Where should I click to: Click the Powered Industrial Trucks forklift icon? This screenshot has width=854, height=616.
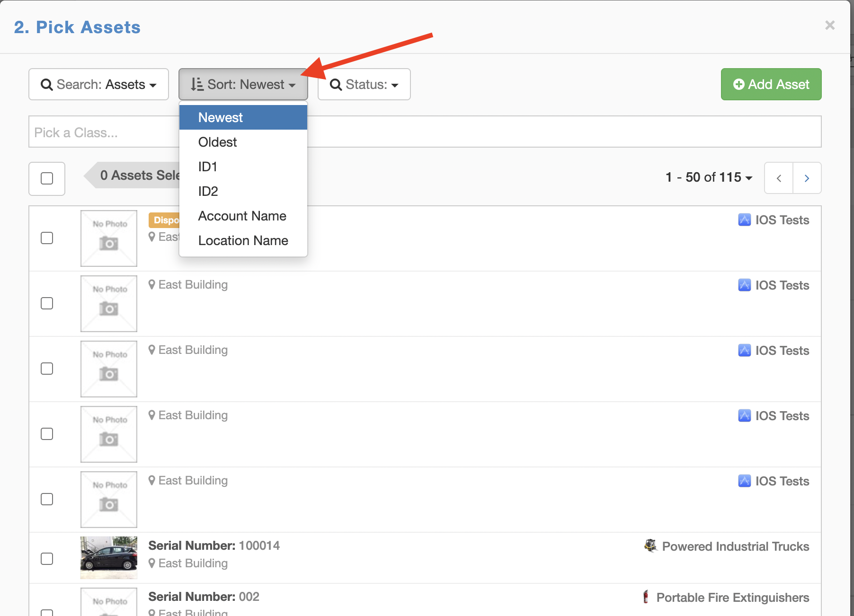[x=651, y=546]
